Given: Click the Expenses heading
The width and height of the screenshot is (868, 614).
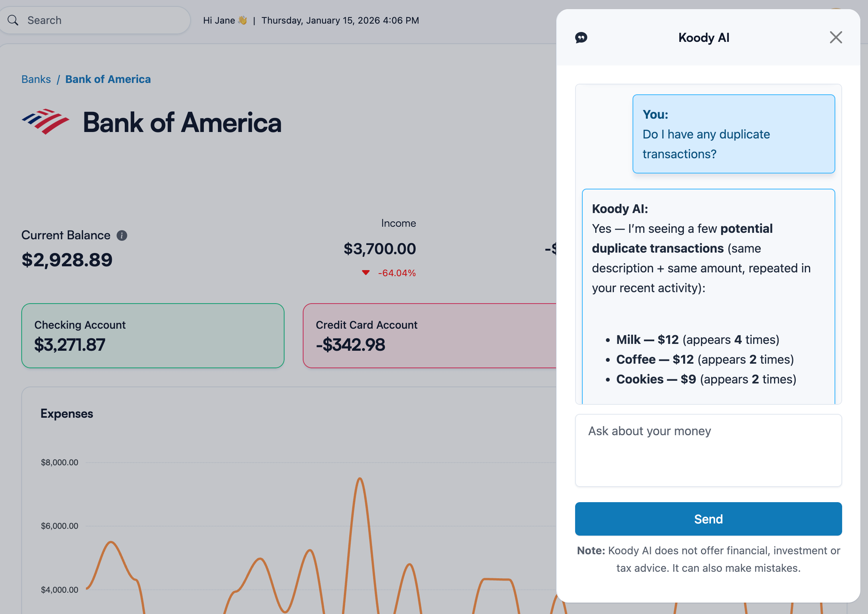Looking at the screenshot, I should tap(67, 414).
